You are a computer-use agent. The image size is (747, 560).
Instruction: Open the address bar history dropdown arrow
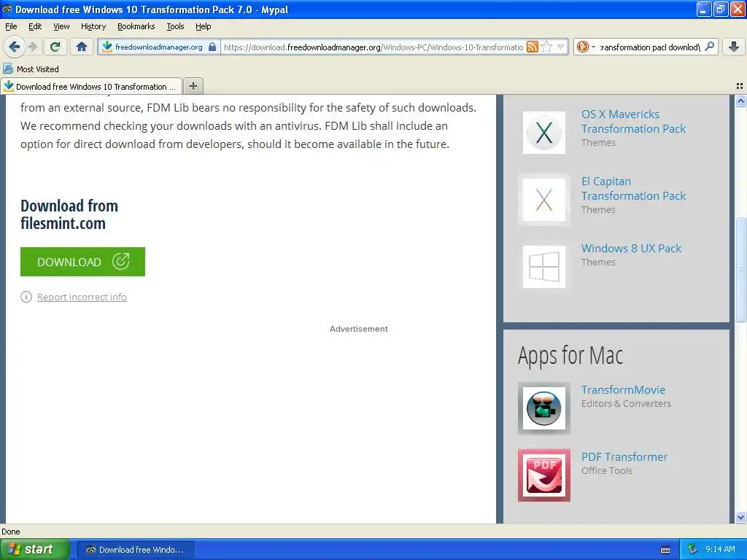[561, 47]
